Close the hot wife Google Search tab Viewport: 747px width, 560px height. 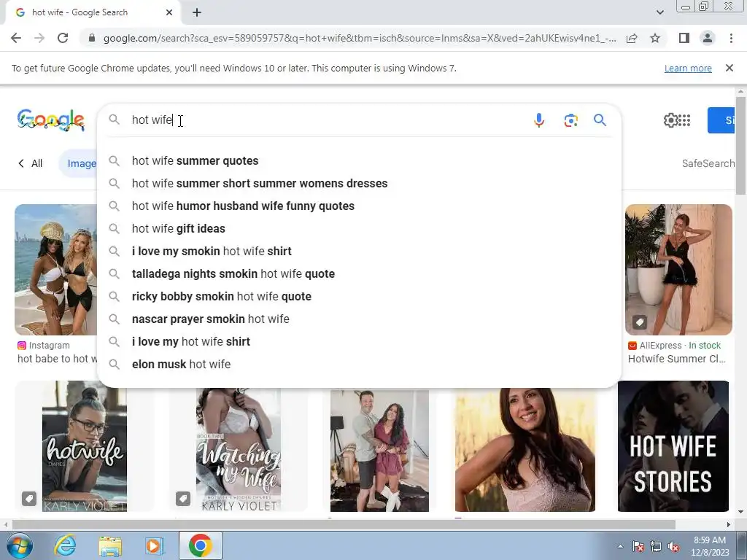click(169, 13)
